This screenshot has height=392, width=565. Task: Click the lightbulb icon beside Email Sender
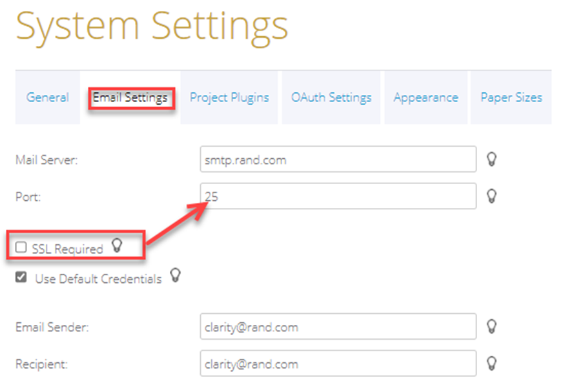click(x=491, y=326)
